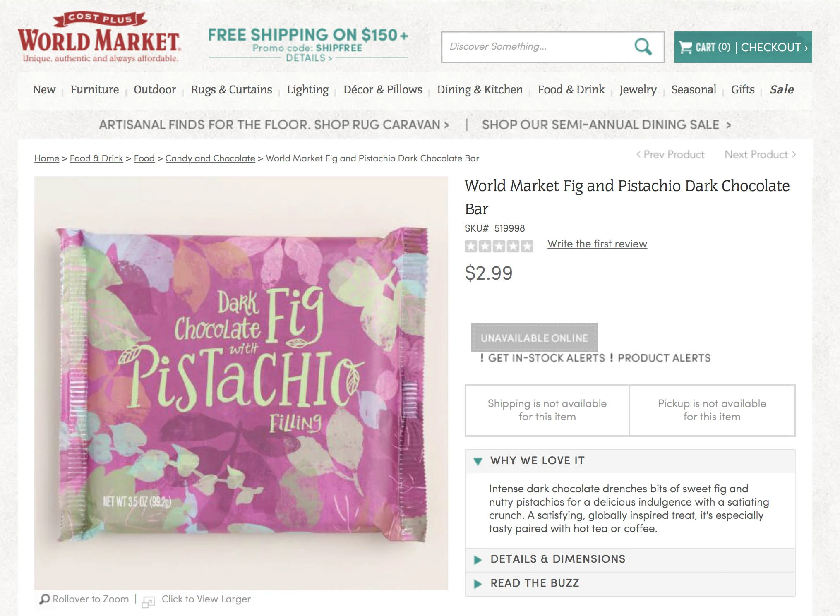This screenshot has width=840, height=616.
Task: Go to Candy and Chocolate breadcrumb
Action: pos(210,158)
